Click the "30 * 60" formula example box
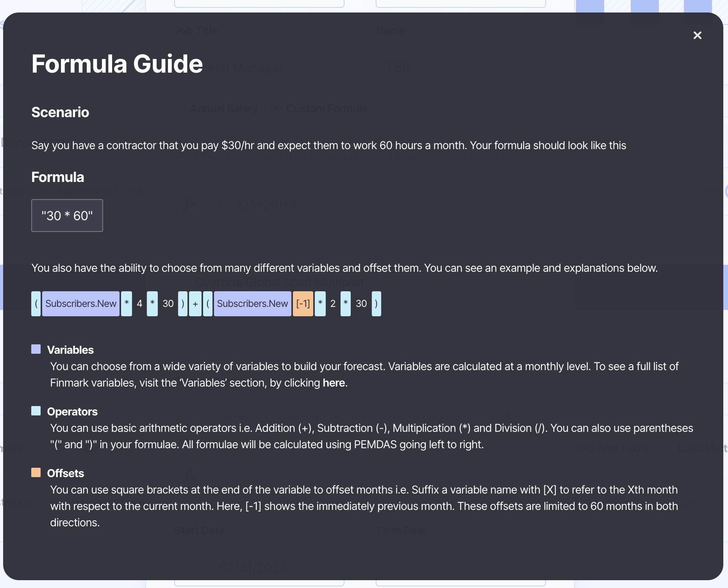The height and width of the screenshot is (588, 728). [x=67, y=216]
